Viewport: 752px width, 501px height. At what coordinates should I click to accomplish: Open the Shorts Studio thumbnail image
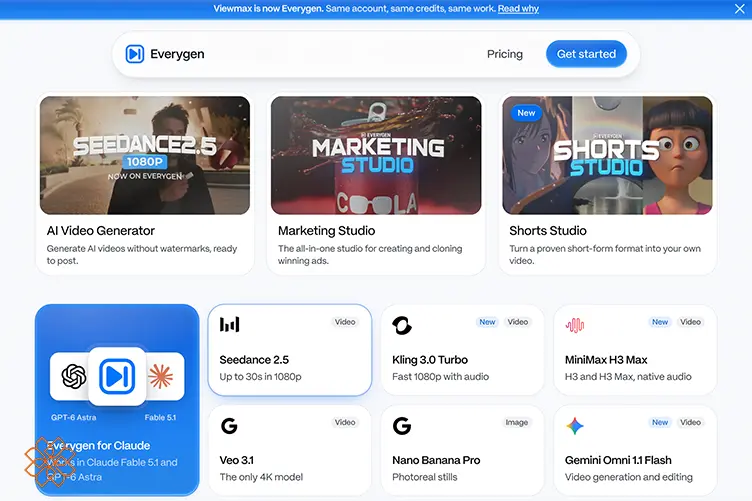coord(607,155)
